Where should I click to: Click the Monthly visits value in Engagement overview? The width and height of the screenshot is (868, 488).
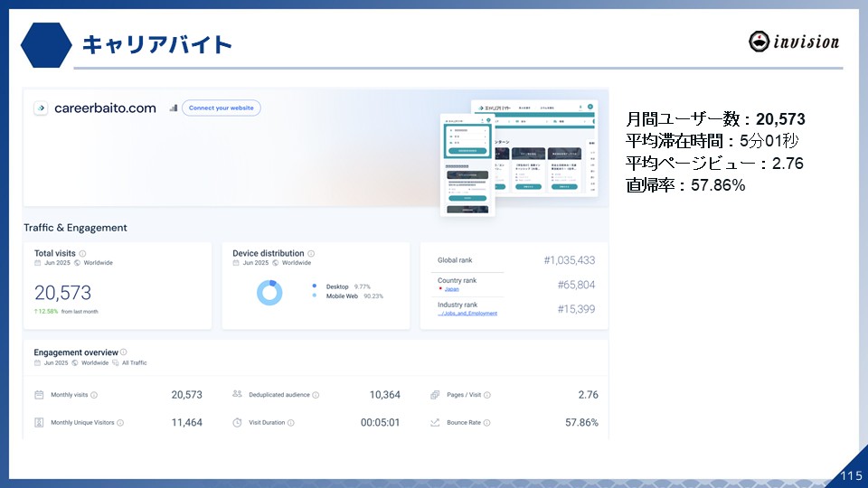(x=186, y=395)
